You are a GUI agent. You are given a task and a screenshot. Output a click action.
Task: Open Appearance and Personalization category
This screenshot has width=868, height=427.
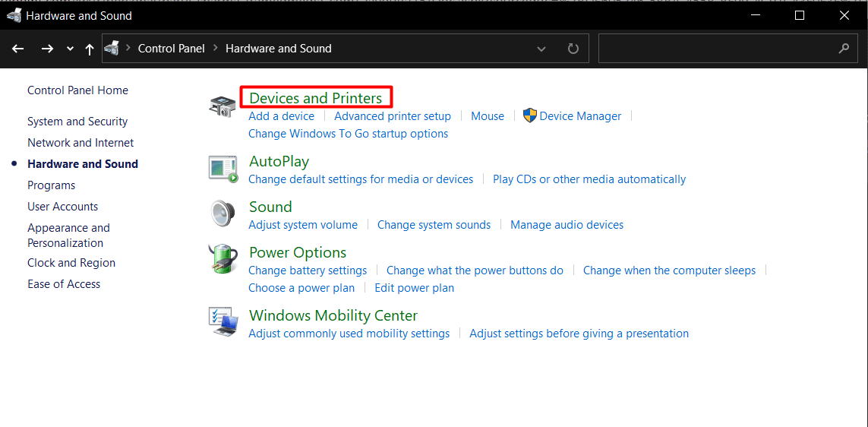pyautogui.click(x=68, y=236)
